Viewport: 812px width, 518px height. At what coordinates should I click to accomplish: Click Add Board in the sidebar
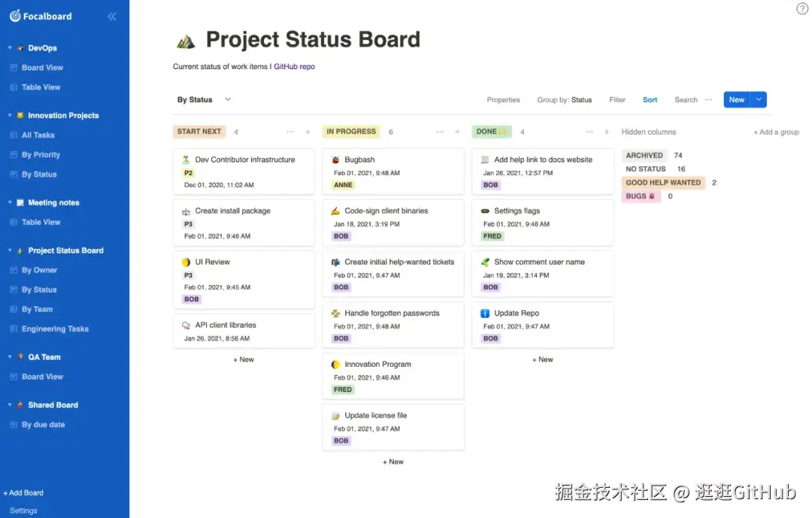tap(23, 493)
